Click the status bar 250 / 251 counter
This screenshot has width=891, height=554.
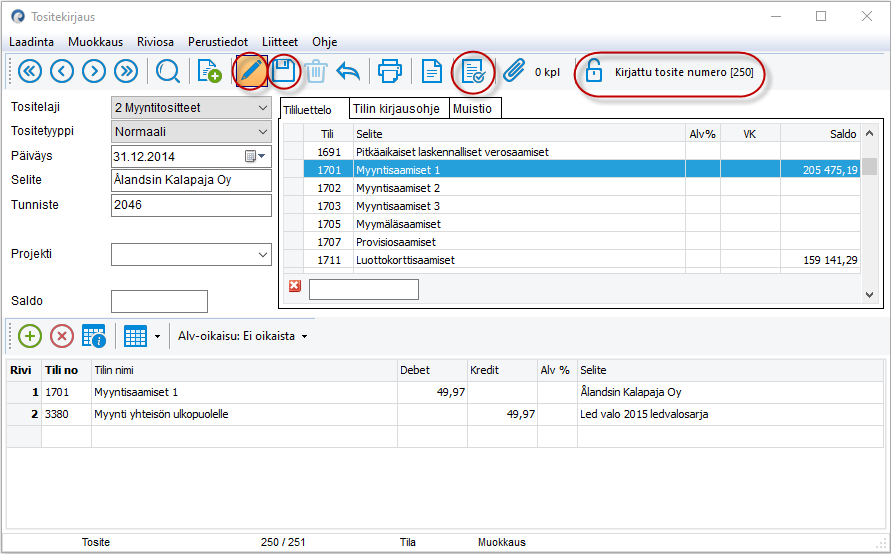(283, 542)
